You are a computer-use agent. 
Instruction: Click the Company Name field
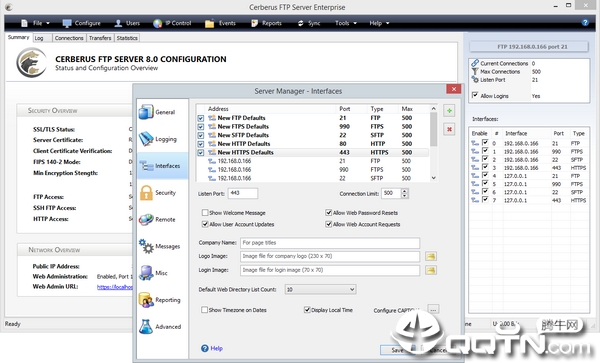(330, 243)
